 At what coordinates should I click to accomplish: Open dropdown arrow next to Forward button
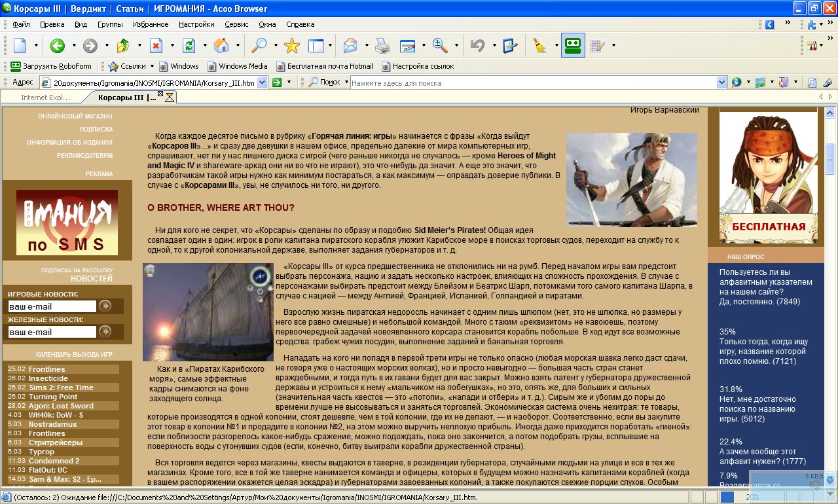[x=107, y=46]
